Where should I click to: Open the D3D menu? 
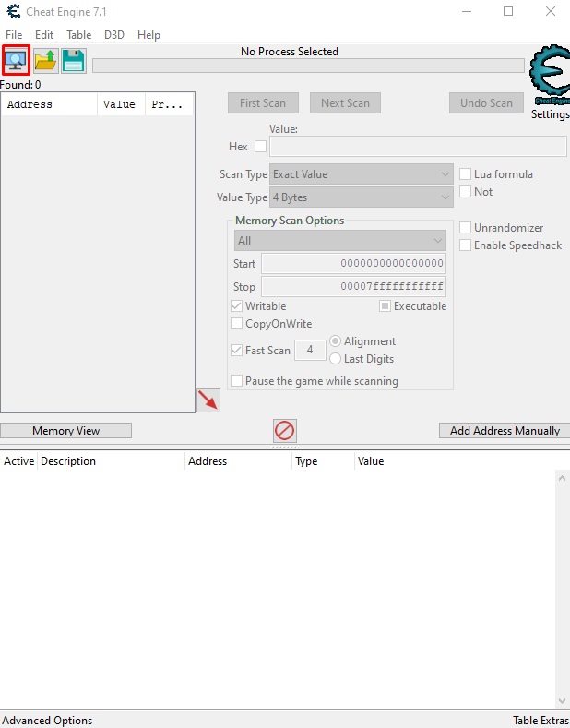pos(113,35)
